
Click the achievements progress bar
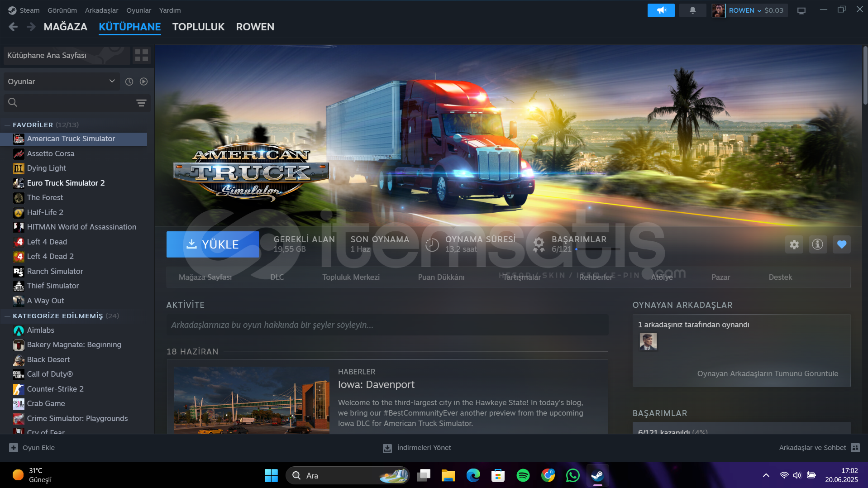(597, 249)
